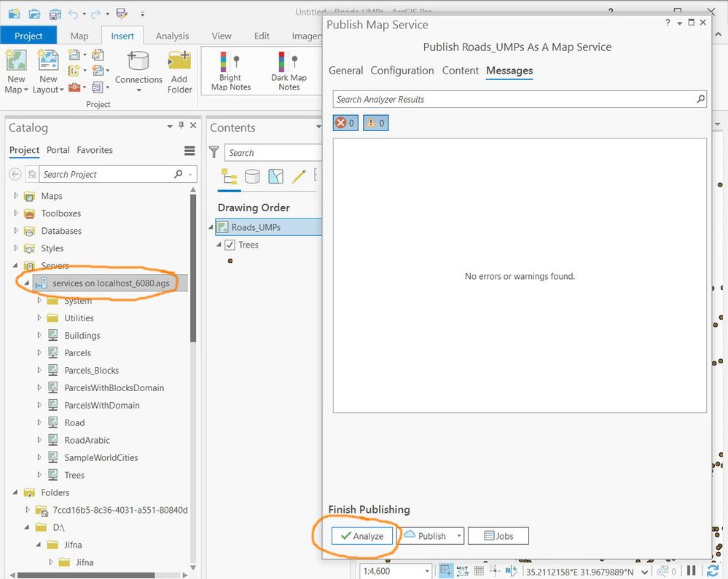Click the Open Project icon in quick access
This screenshot has width=728, height=579.
coord(35,13)
